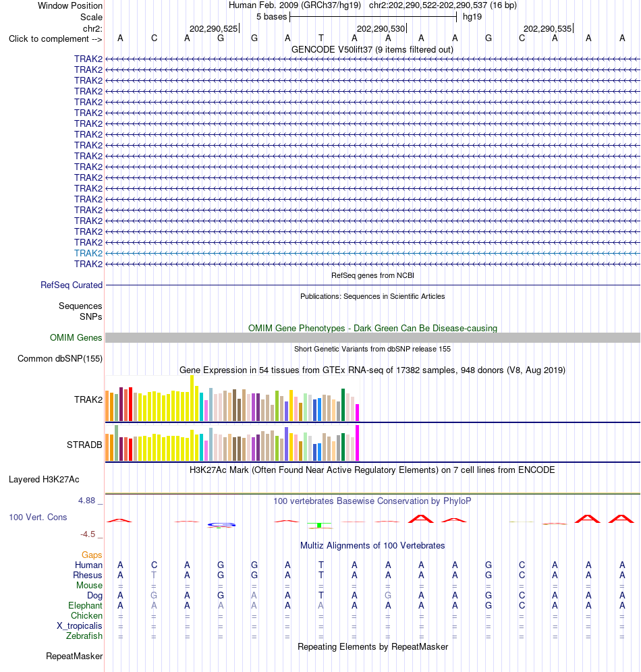Open the Multiz Alignments of 100 Vertebrates title
This screenshot has width=641, height=672.
(372, 546)
